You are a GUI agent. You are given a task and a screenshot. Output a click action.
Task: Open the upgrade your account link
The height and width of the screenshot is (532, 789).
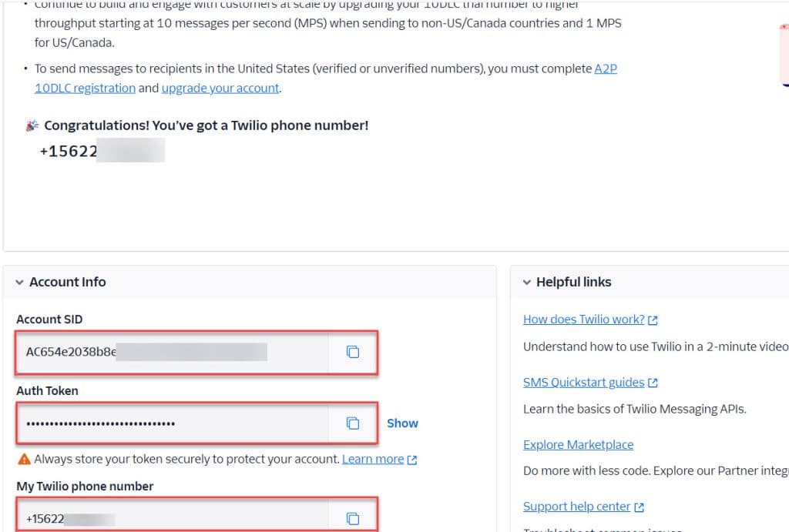click(x=220, y=88)
